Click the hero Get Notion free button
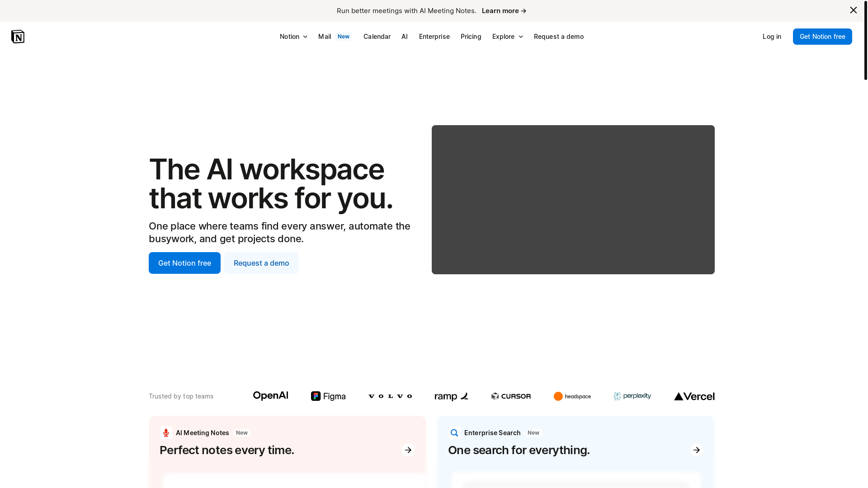Image resolution: width=868 pixels, height=488 pixels. [184, 263]
